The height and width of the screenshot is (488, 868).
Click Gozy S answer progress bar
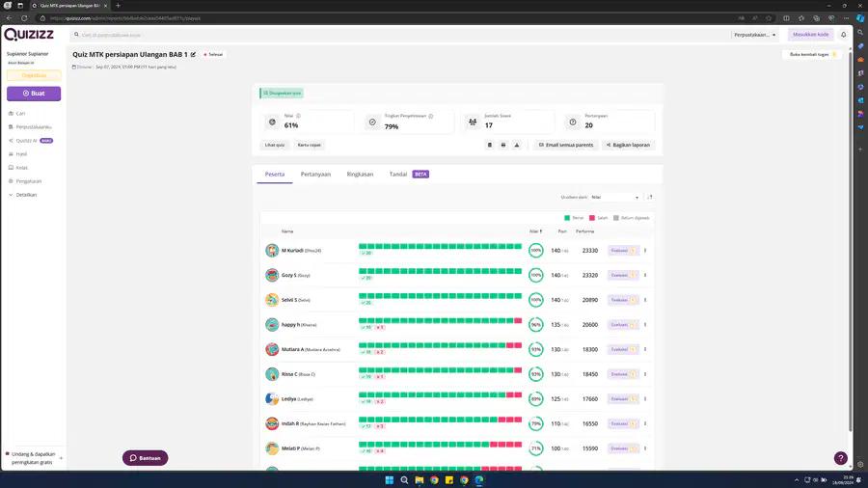(x=440, y=271)
